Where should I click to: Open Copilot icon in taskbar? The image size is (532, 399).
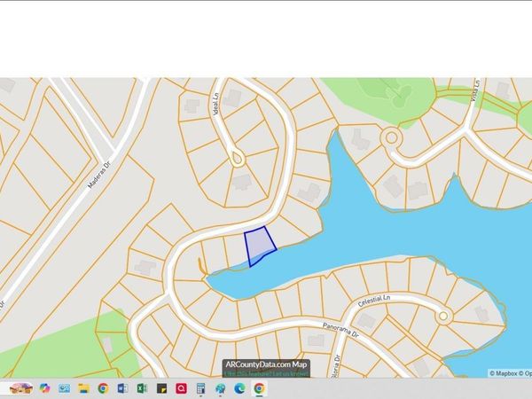44,388
